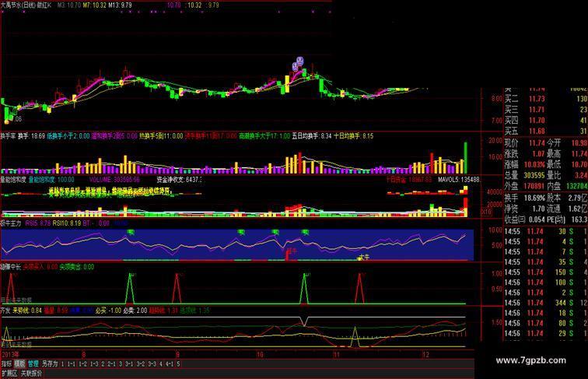
Task: Select template layout 1-2
Action: 83,364
